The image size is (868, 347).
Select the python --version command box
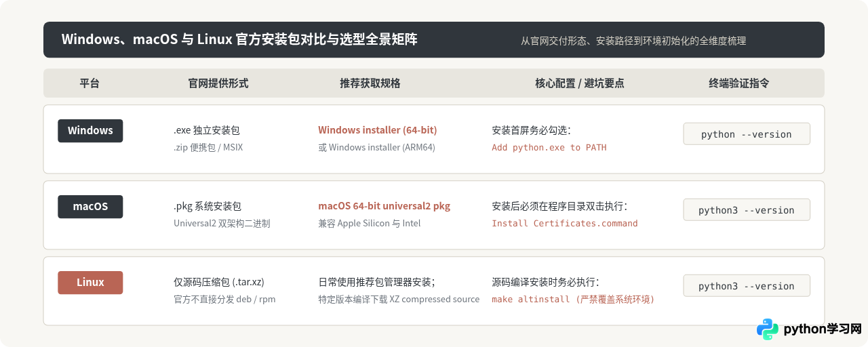[747, 134]
